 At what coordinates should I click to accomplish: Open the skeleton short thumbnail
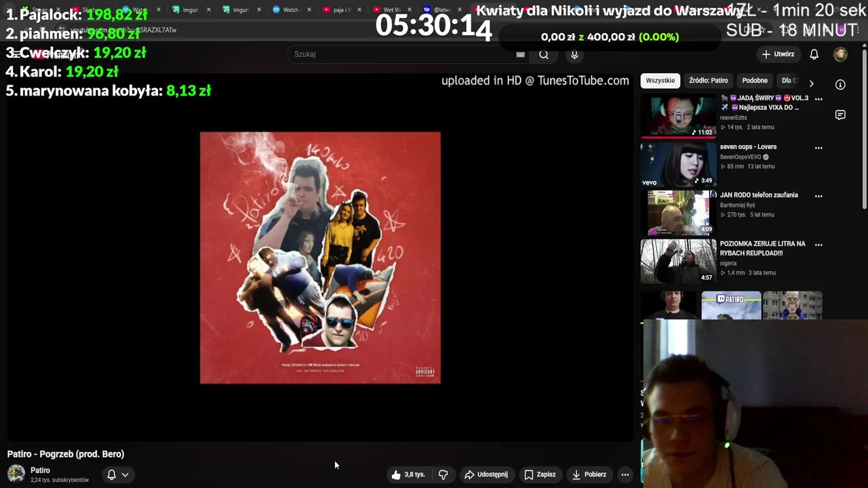pos(792,306)
